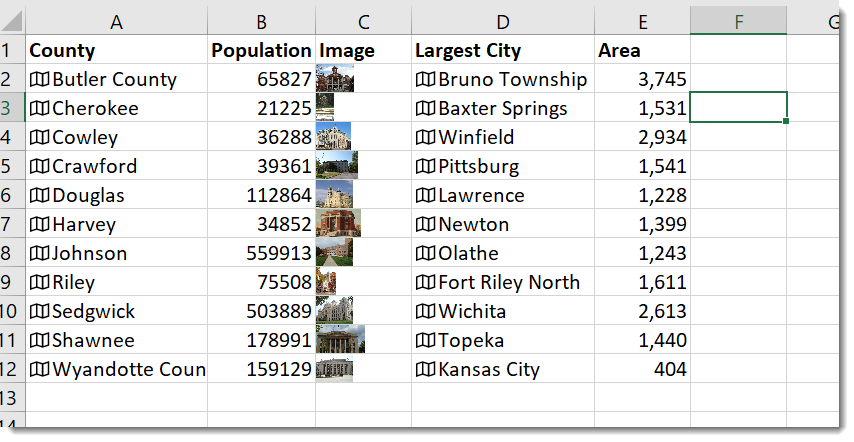The width and height of the screenshot is (854, 442).
Task: Select row 13 header
Action: [12, 398]
